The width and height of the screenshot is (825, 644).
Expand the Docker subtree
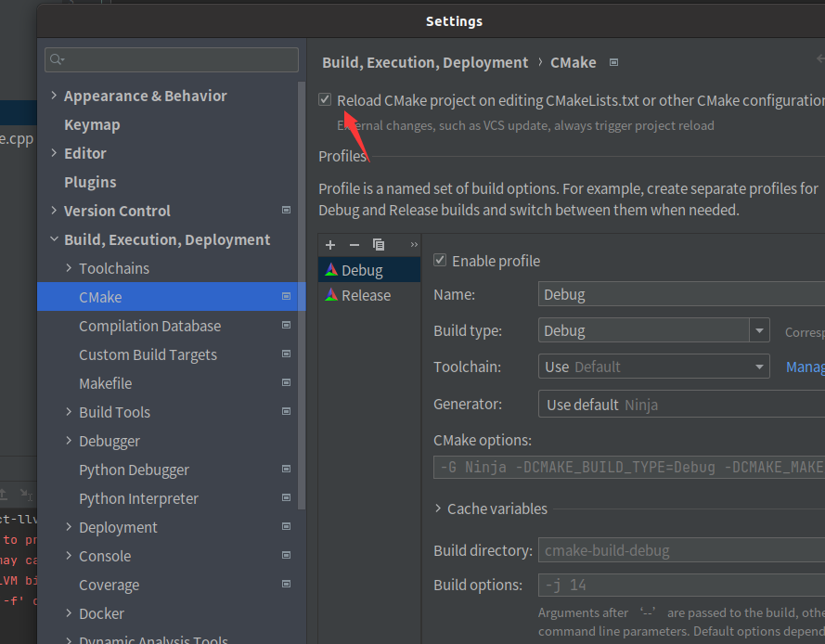[69, 613]
